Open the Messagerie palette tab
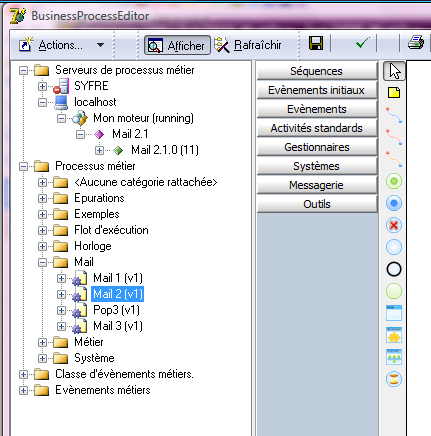The height and width of the screenshot is (436, 431). point(317,185)
